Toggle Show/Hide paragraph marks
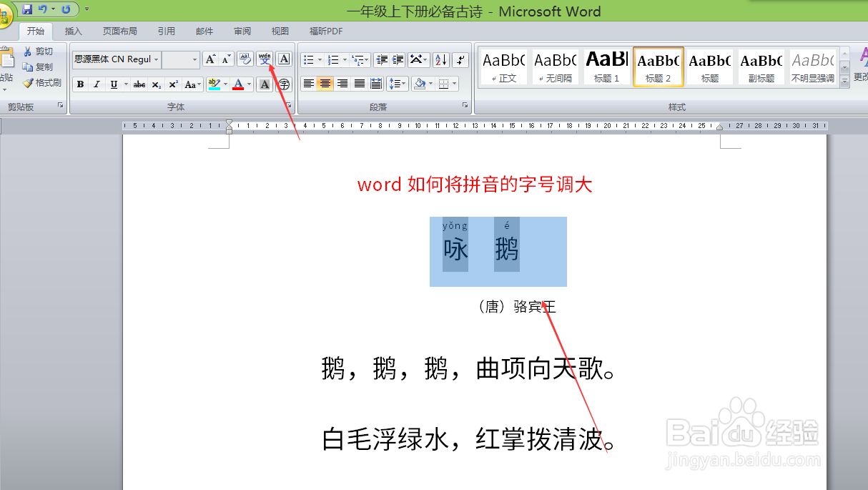868x490 pixels. coord(460,59)
